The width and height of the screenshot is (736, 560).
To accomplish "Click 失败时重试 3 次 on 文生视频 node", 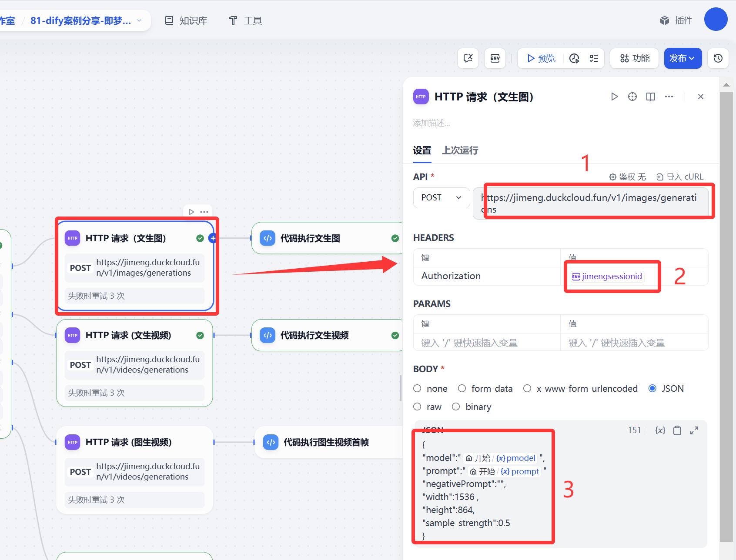I will coord(134,393).
